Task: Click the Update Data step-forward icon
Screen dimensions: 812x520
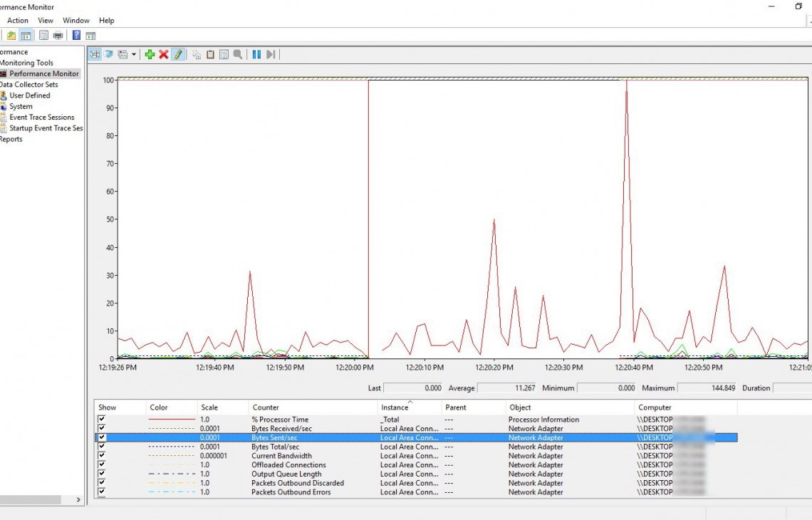Action: [271, 54]
